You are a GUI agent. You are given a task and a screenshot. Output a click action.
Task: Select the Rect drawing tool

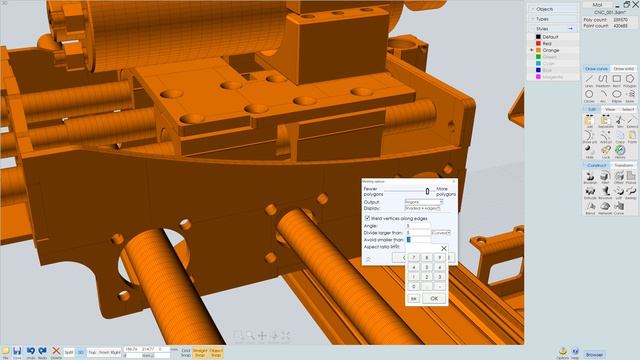pyautogui.click(x=617, y=80)
